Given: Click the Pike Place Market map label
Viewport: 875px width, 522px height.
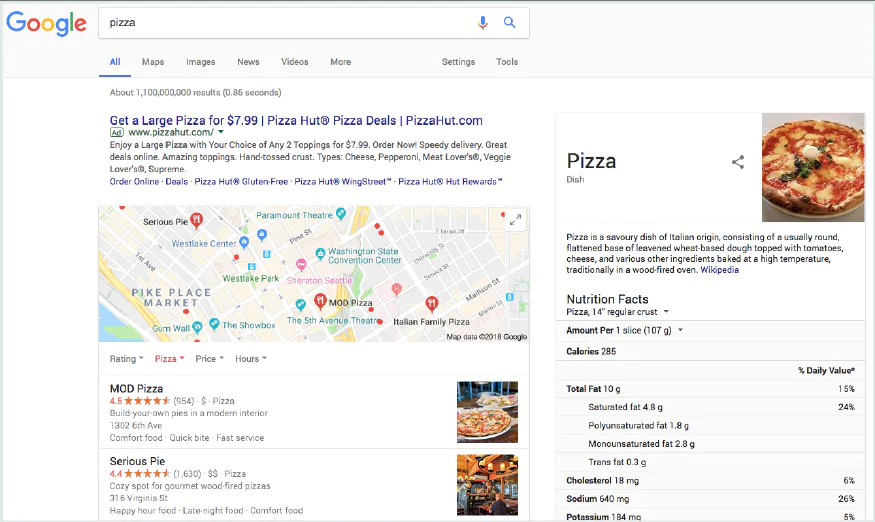Looking at the screenshot, I should 171,298.
